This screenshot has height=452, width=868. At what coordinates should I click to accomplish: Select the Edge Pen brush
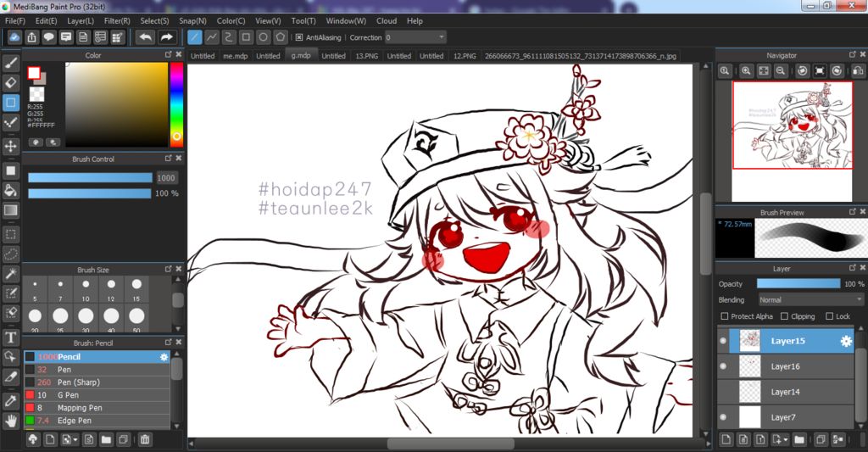click(x=97, y=421)
